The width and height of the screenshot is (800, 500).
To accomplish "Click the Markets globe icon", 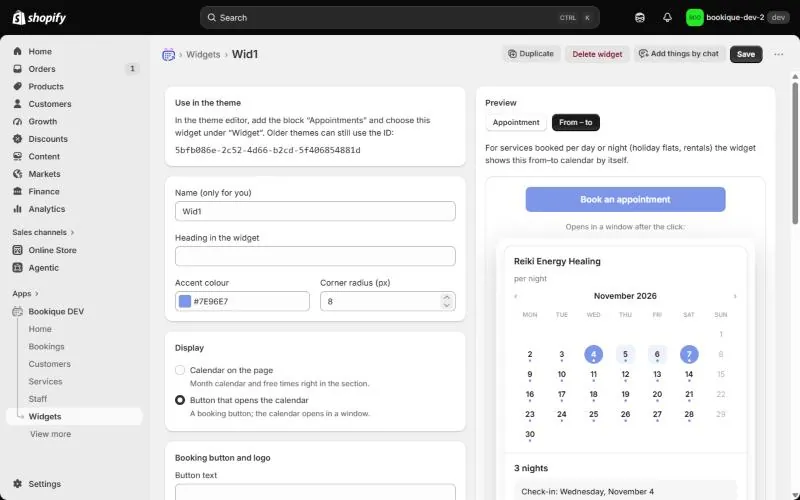I will 17,174.
